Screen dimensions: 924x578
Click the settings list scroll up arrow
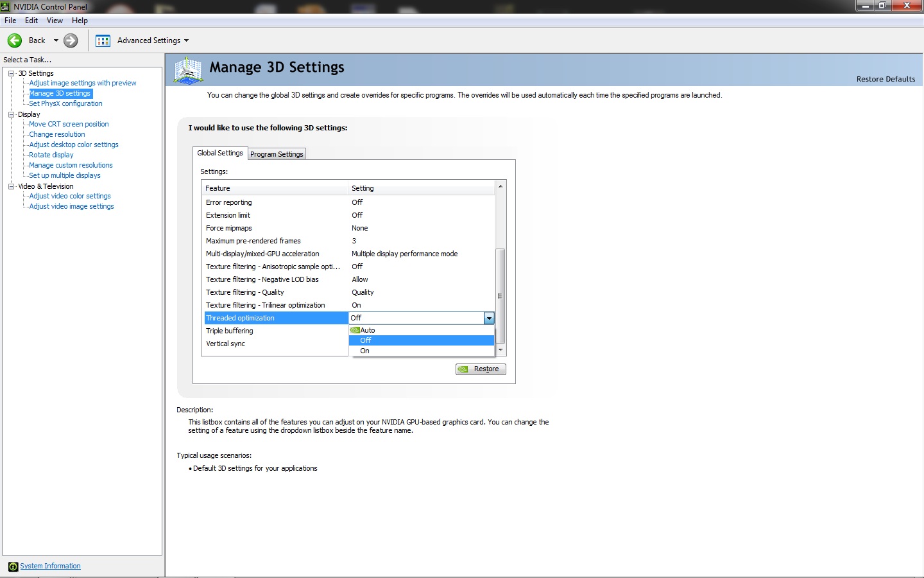(x=501, y=186)
